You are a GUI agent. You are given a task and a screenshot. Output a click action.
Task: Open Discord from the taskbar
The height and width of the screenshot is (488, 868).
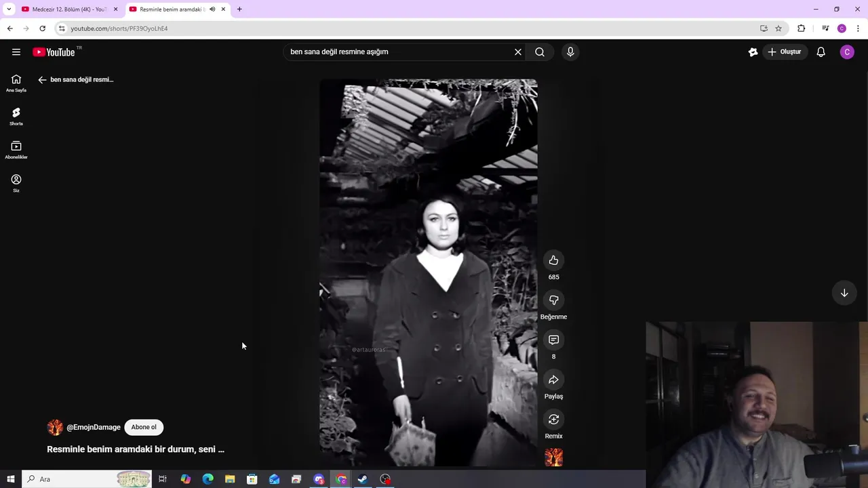tap(319, 479)
